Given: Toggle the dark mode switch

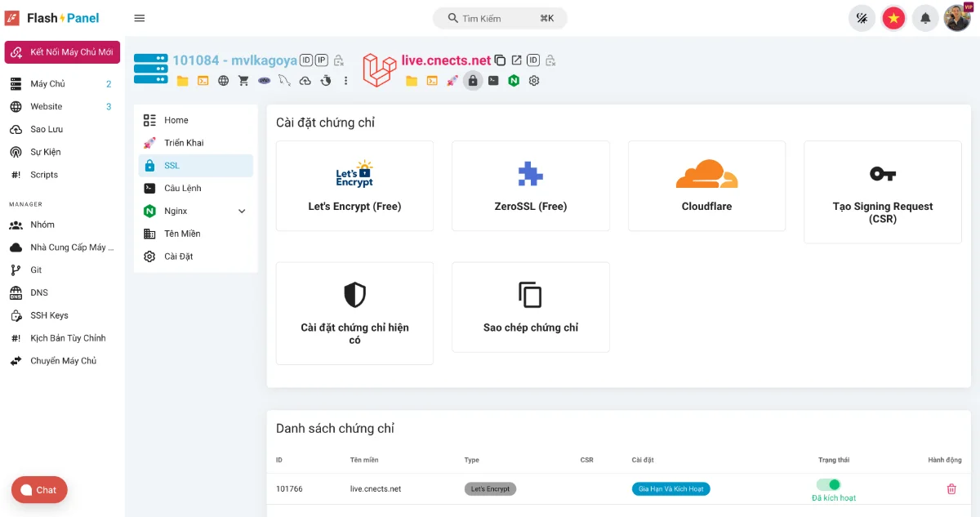Looking at the screenshot, I should [x=862, y=17].
